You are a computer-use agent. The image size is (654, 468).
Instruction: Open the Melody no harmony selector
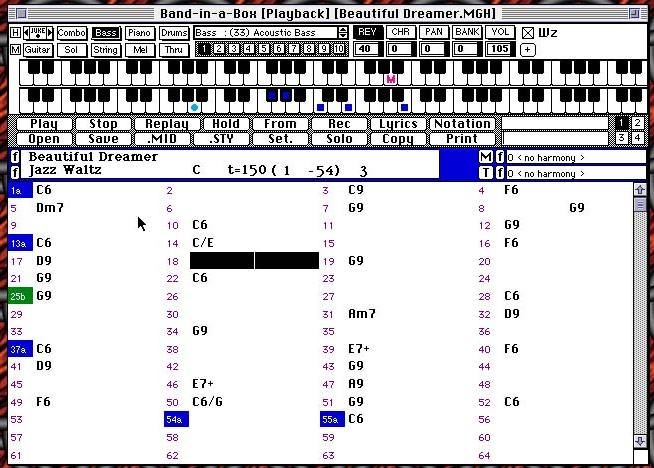[x=576, y=157]
